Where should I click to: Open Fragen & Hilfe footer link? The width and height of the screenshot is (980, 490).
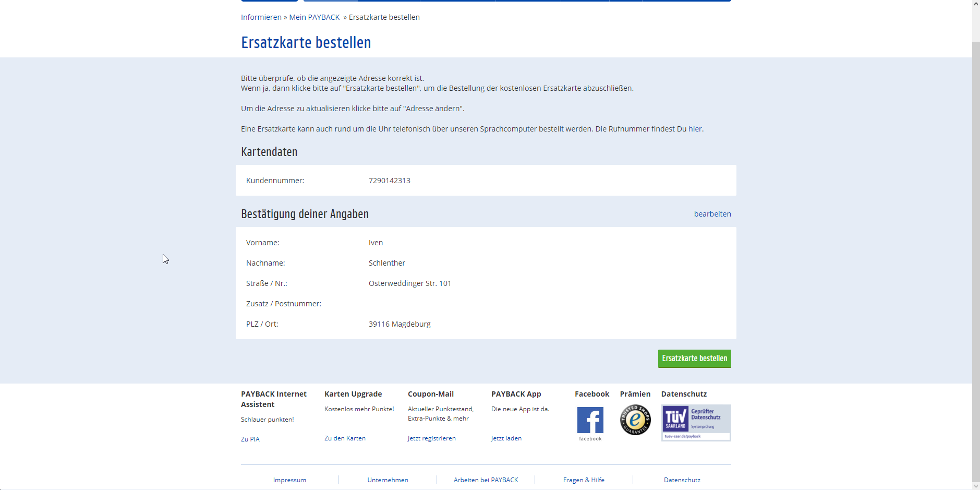[x=584, y=480]
